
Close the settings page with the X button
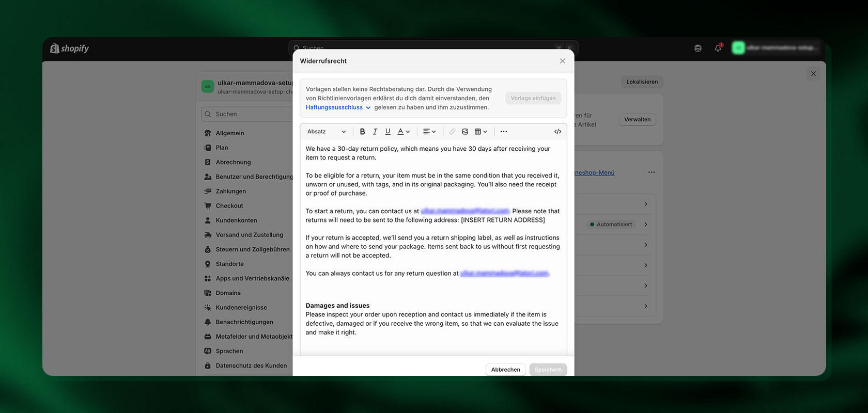point(813,73)
